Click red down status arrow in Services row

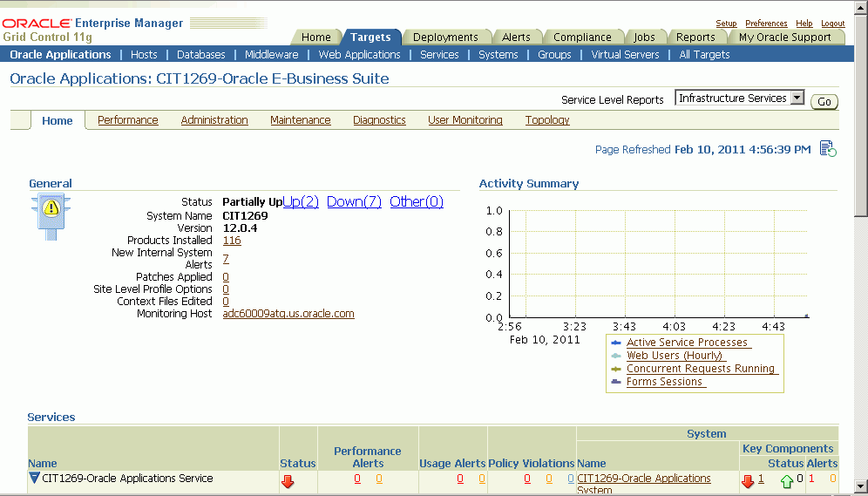pyautogui.click(x=288, y=480)
